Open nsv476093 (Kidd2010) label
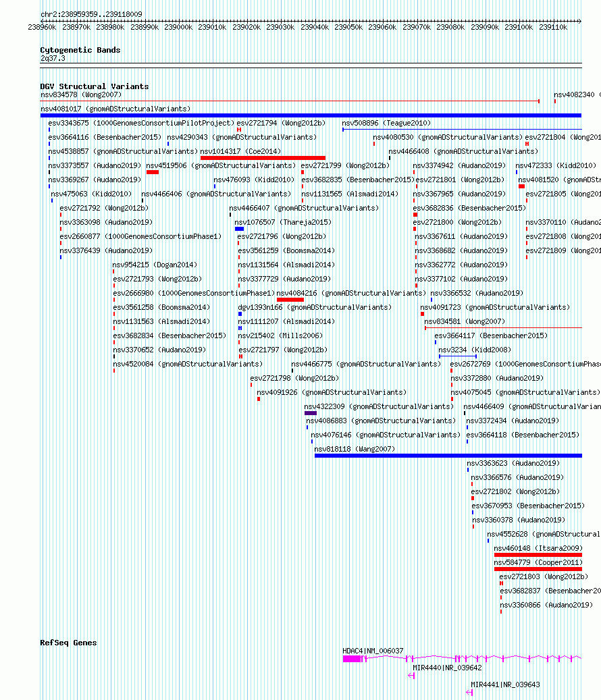 (254, 180)
